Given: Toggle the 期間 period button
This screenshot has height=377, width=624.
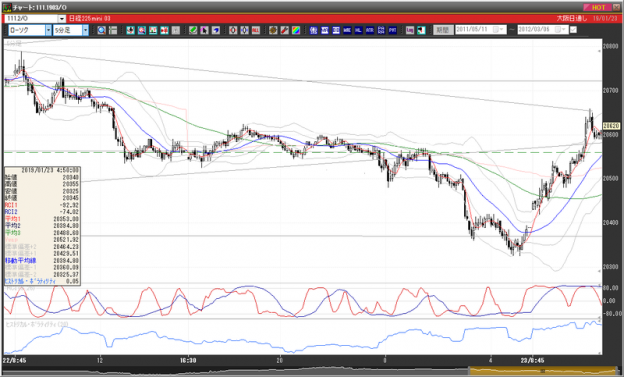Looking at the screenshot, I should tap(443, 30).
